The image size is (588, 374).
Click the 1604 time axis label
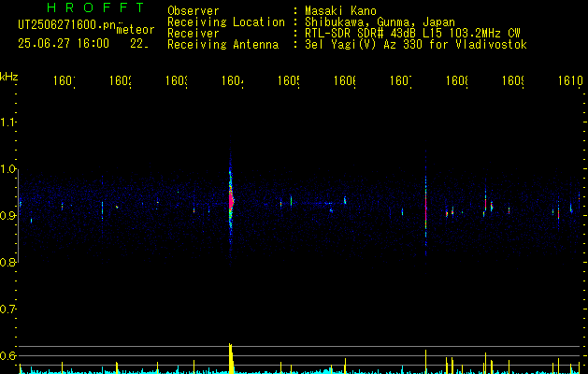coord(233,80)
